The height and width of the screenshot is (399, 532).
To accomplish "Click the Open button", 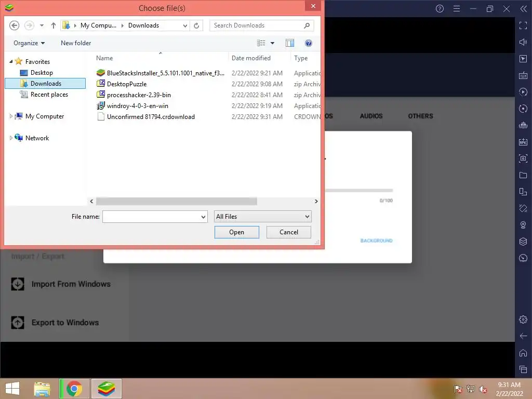I will pos(236,232).
